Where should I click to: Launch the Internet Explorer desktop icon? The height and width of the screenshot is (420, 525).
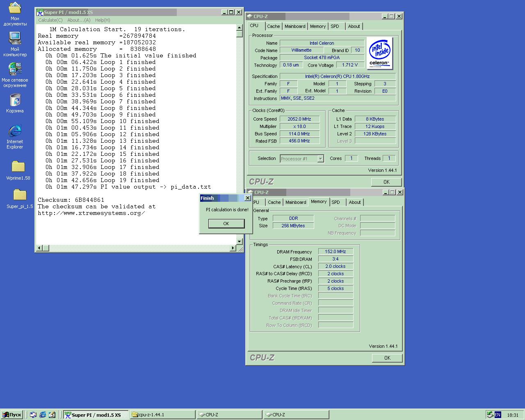[15, 137]
